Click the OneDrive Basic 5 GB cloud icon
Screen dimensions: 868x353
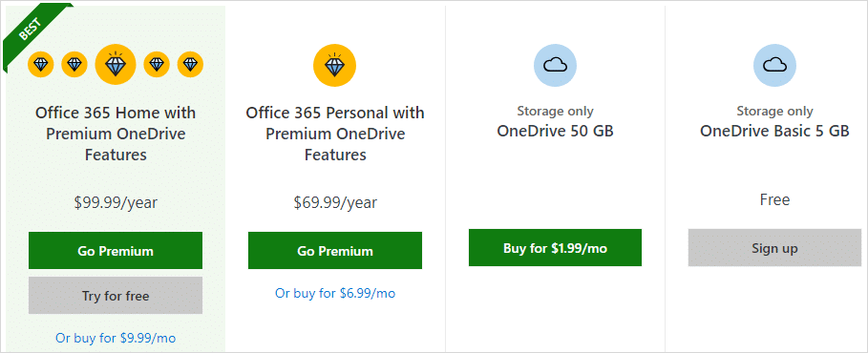point(774,66)
